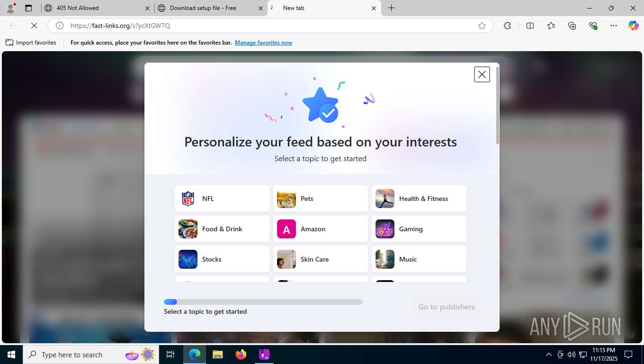Select the Gaming topic
Viewport: 644px width, 364px height.
click(419, 229)
